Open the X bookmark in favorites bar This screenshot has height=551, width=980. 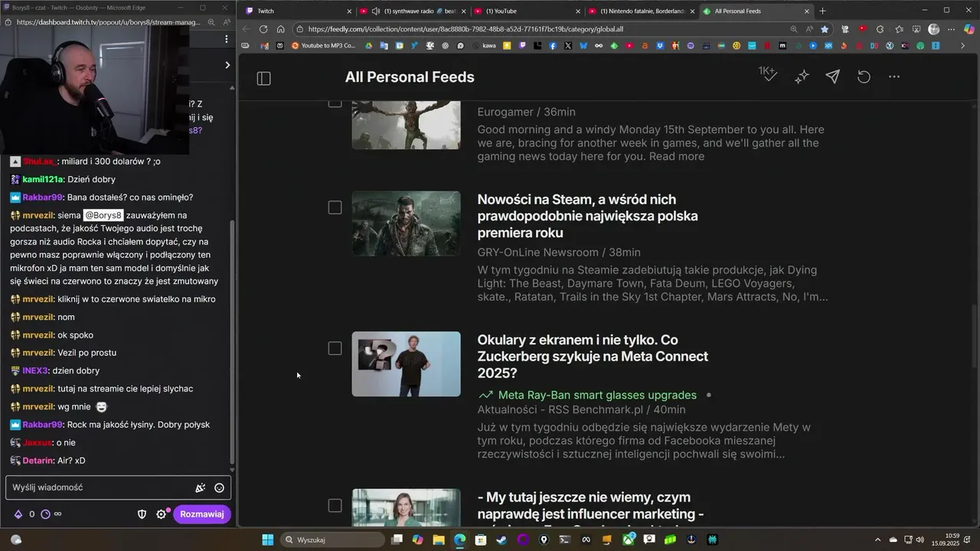[568, 46]
